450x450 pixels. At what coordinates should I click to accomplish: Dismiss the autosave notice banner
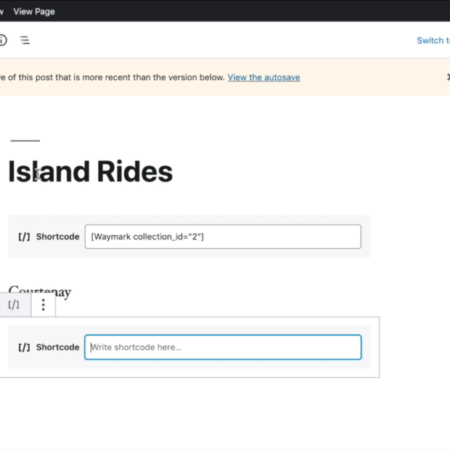coord(448,77)
